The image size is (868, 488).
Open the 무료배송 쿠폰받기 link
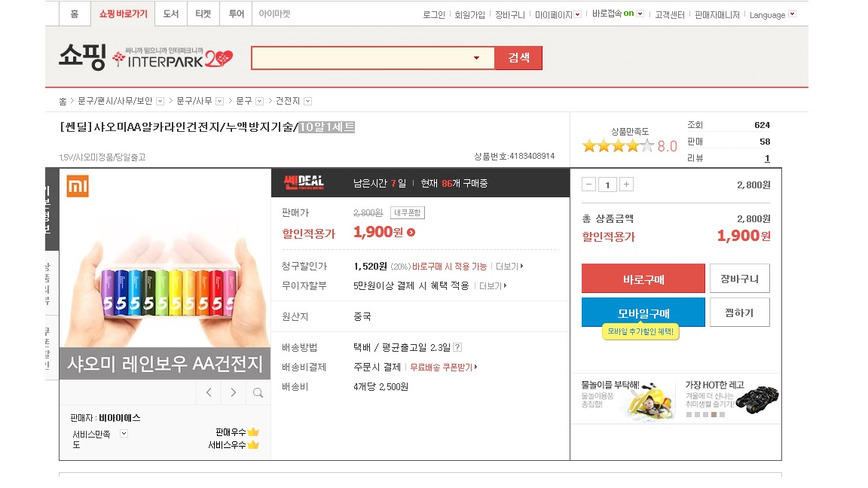(x=442, y=367)
